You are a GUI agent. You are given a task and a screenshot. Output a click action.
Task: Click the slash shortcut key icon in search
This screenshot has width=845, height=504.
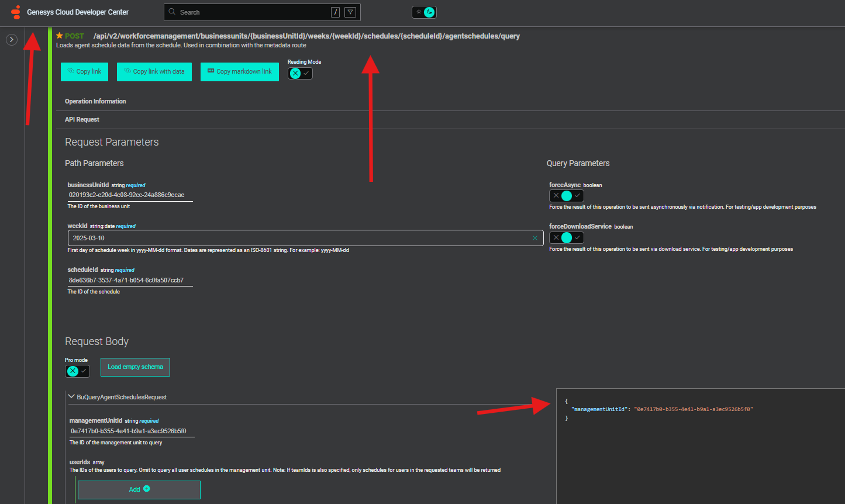[x=336, y=12]
